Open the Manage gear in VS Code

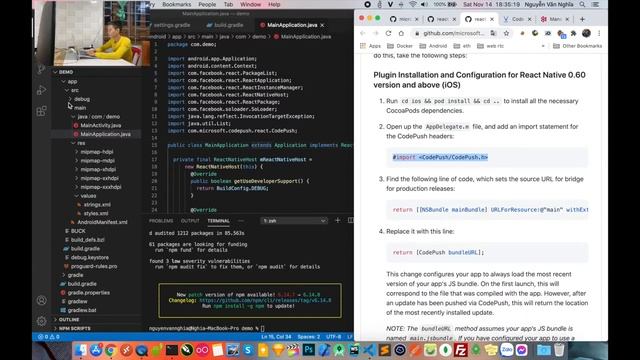tap(41, 321)
